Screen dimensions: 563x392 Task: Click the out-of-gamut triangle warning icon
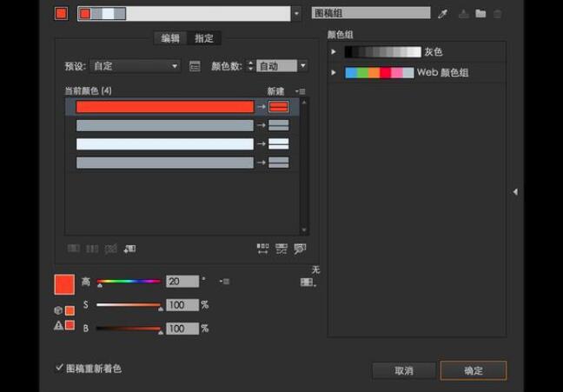coord(58,326)
